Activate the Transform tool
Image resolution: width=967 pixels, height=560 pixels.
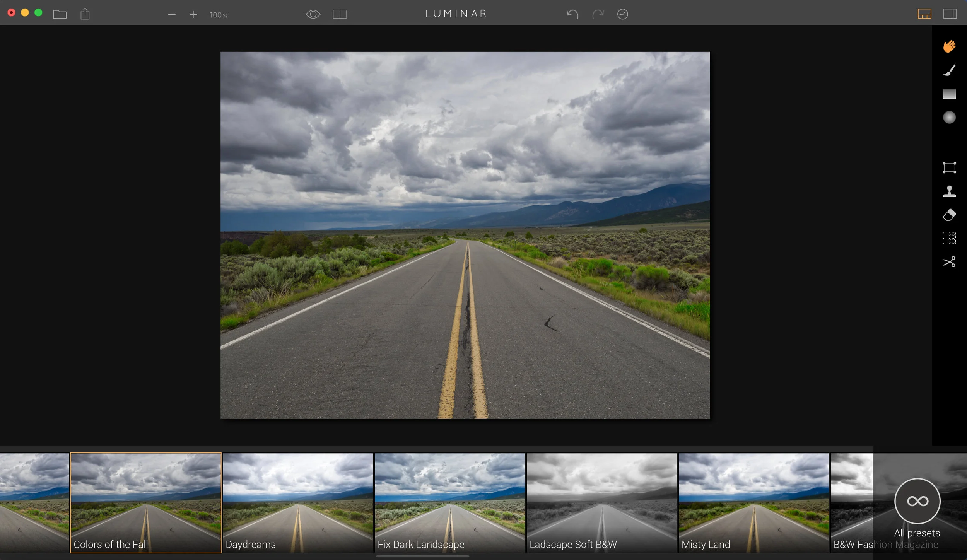(949, 168)
